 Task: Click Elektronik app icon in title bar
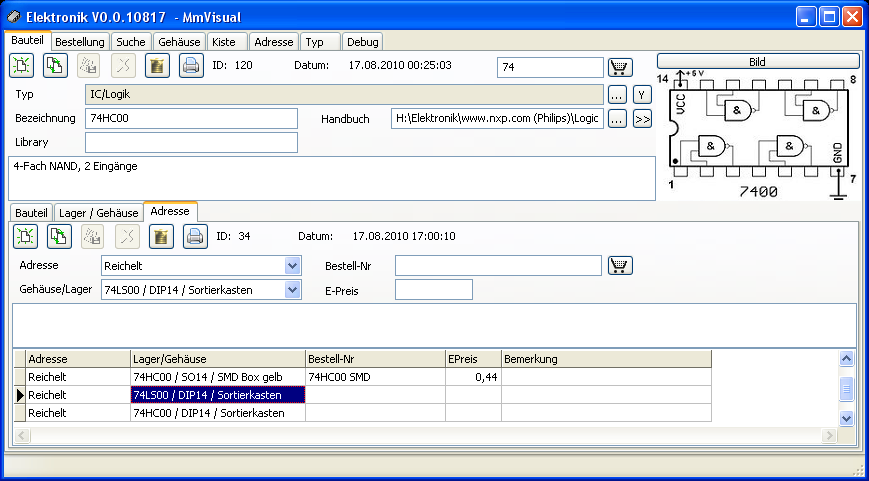pyautogui.click(x=14, y=17)
